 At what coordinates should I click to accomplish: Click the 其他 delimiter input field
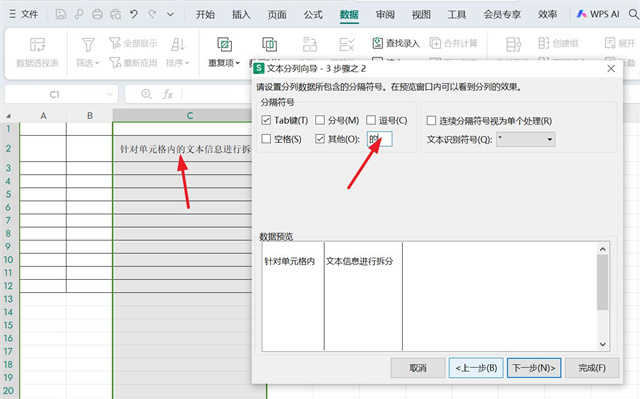click(x=380, y=139)
